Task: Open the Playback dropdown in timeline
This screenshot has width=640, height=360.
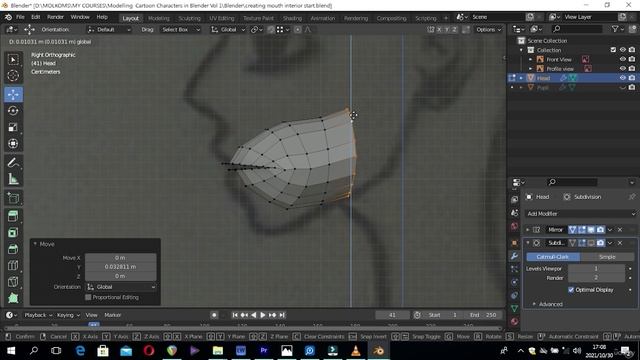Action: pos(38,315)
